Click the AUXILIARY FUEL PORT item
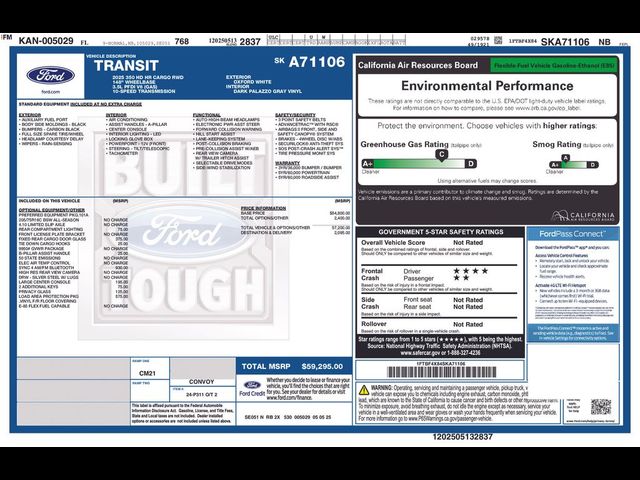Screen dimensions: 640x480 point(44,120)
